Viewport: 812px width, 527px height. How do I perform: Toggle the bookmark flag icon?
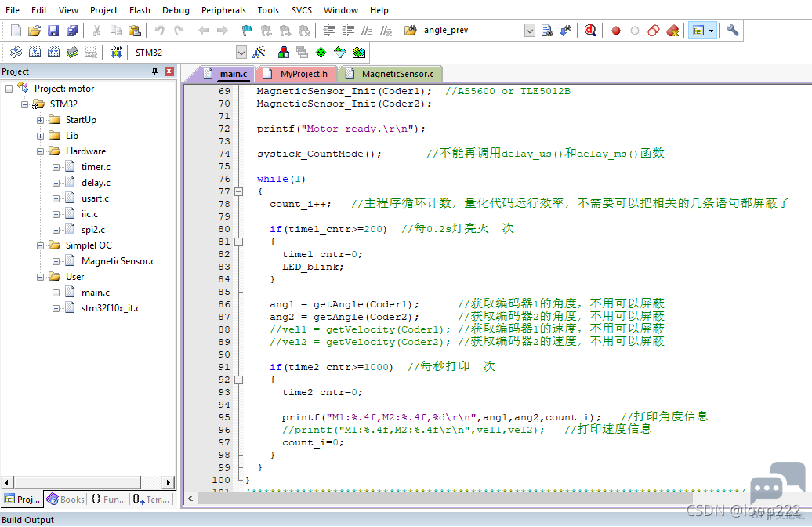point(247,31)
